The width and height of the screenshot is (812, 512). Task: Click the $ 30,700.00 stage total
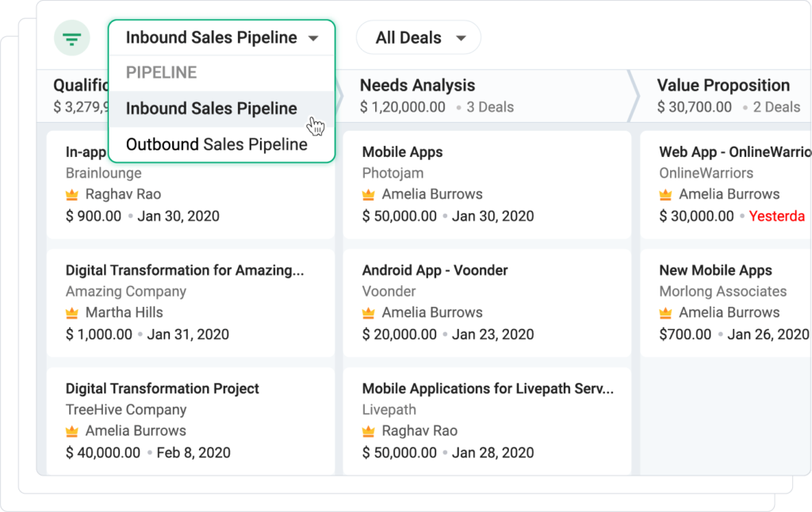pyautogui.click(x=695, y=107)
